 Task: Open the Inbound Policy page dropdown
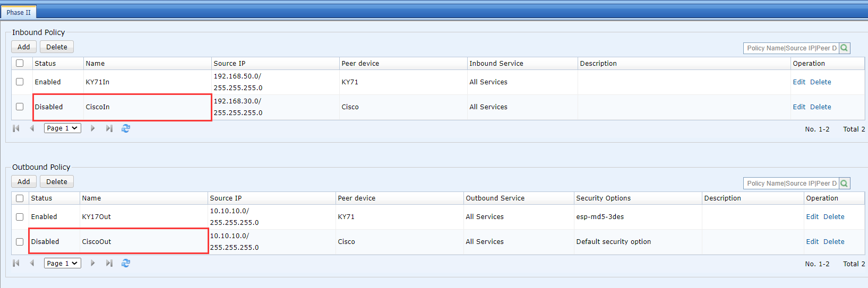(62, 128)
